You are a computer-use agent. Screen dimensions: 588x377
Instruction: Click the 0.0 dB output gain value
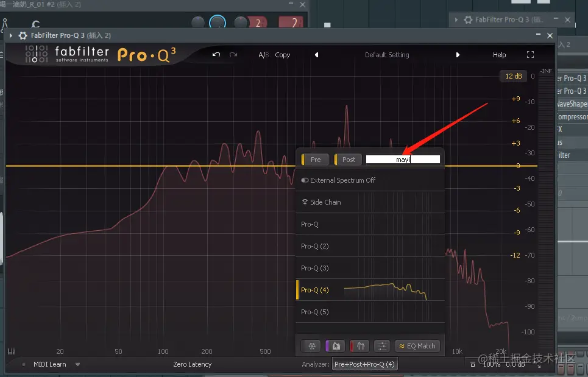pos(515,364)
